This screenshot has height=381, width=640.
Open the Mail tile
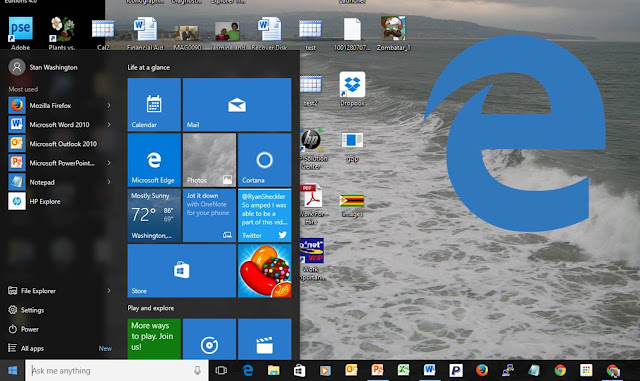[x=237, y=105]
